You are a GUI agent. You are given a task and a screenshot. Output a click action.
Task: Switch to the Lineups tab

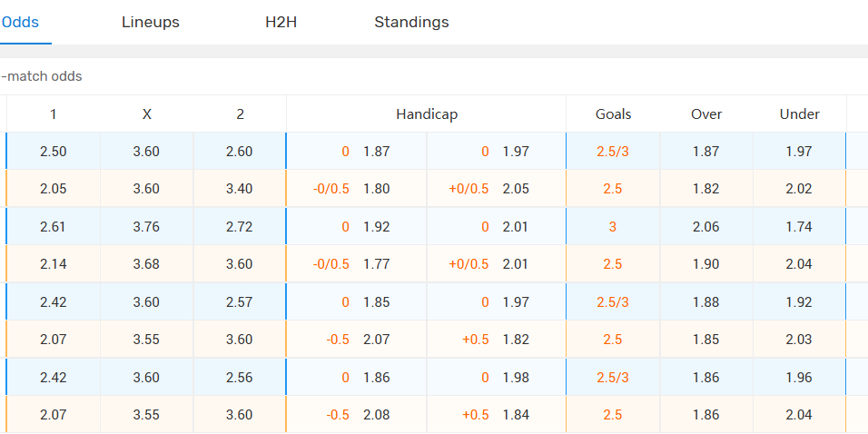pyautogui.click(x=151, y=22)
